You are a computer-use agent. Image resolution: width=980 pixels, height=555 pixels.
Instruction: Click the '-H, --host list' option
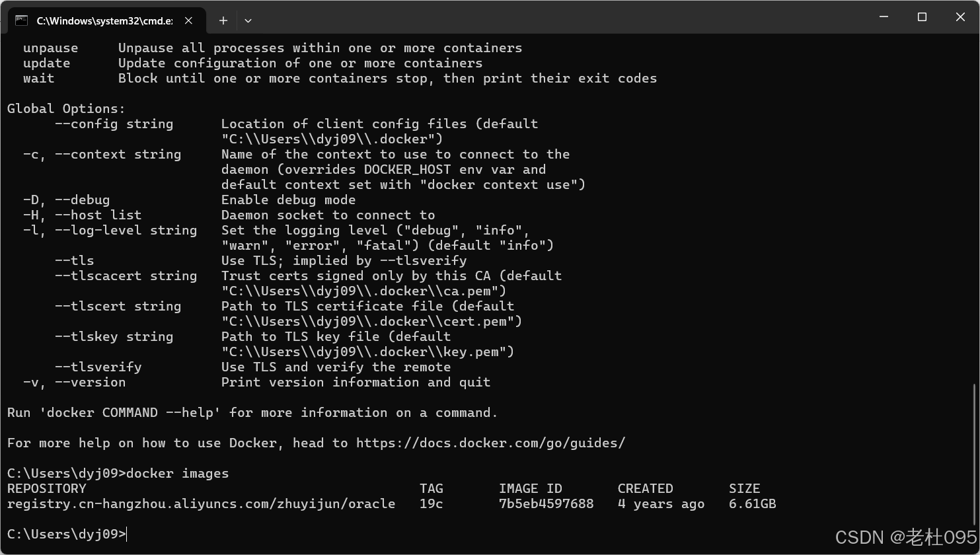(82, 215)
